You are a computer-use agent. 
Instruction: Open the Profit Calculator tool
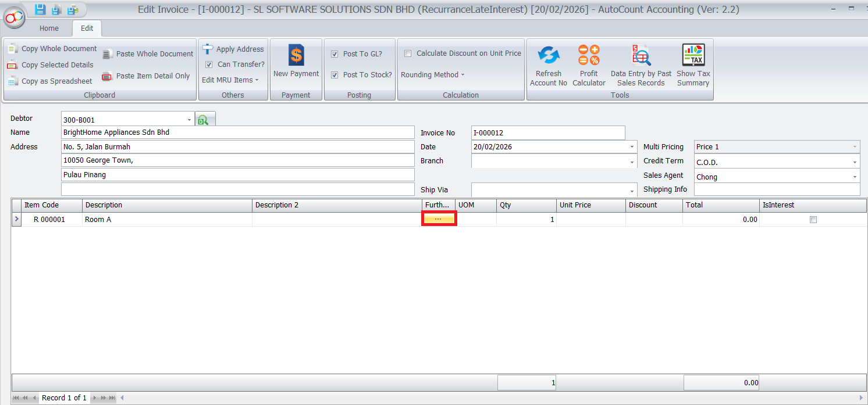pyautogui.click(x=589, y=56)
